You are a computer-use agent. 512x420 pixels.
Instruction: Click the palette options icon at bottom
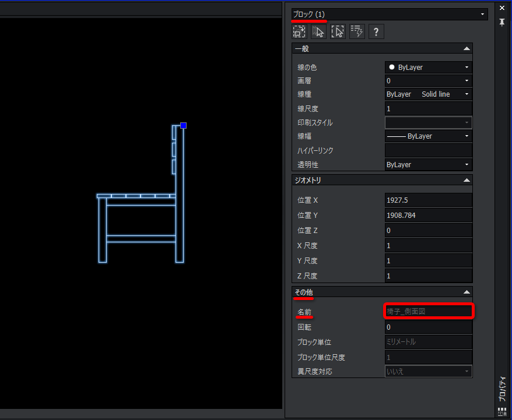click(502, 412)
